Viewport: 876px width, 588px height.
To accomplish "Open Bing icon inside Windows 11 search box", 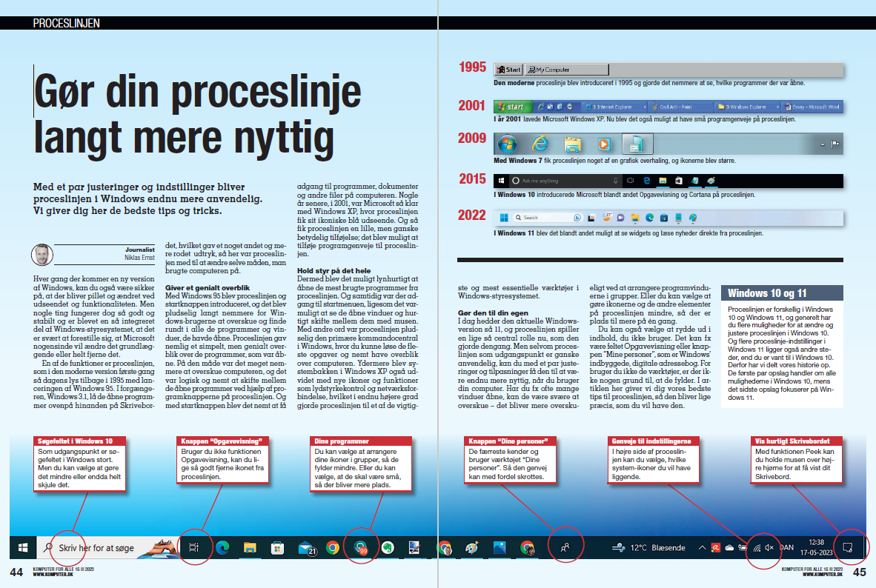I will 577,218.
